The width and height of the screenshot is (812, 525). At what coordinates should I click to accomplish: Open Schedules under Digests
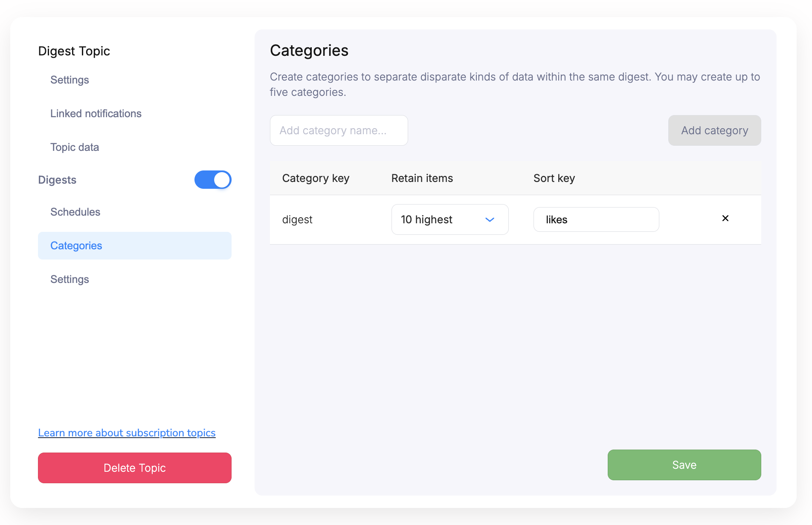pos(75,212)
